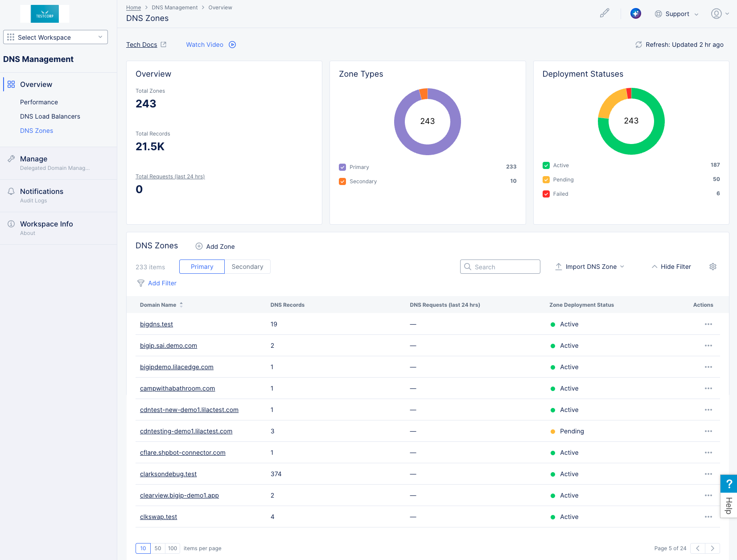Open the table settings gear icon

click(x=712, y=266)
